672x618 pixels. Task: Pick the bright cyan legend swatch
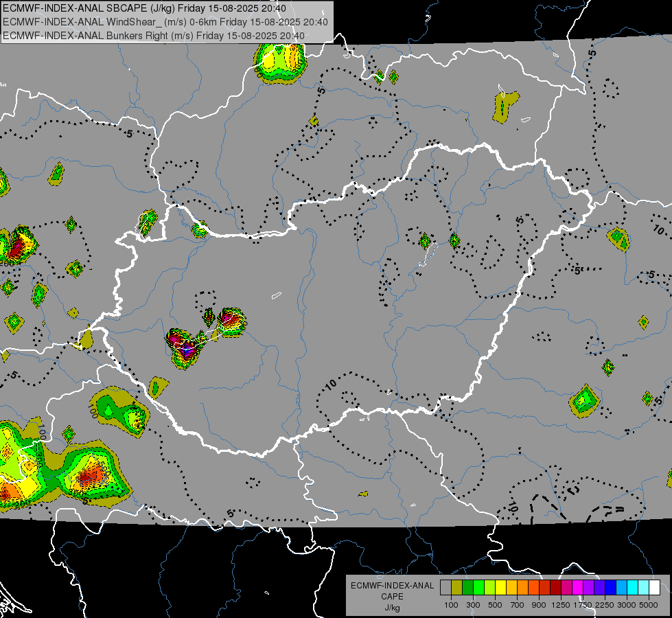pyautogui.click(x=633, y=588)
